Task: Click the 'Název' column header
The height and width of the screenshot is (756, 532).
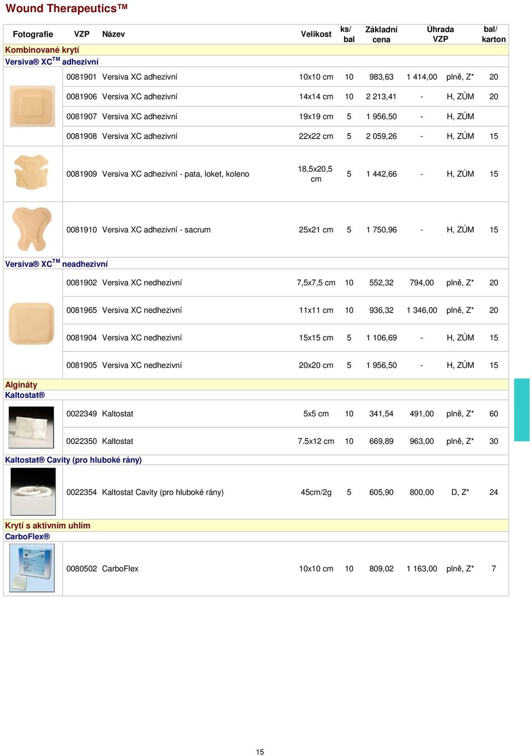Action: tap(114, 34)
